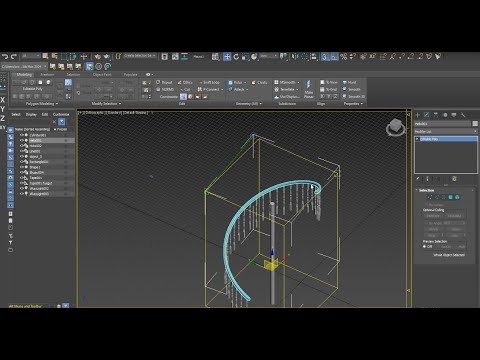Open the selection filter dropdown near Undo
This screenshot has width=480, height=360.
pos(31,56)
